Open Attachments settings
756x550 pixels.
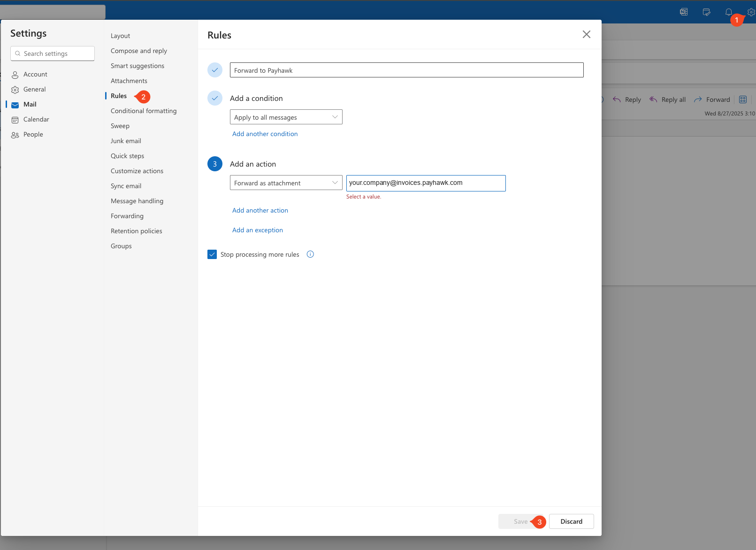click(129, 81)
